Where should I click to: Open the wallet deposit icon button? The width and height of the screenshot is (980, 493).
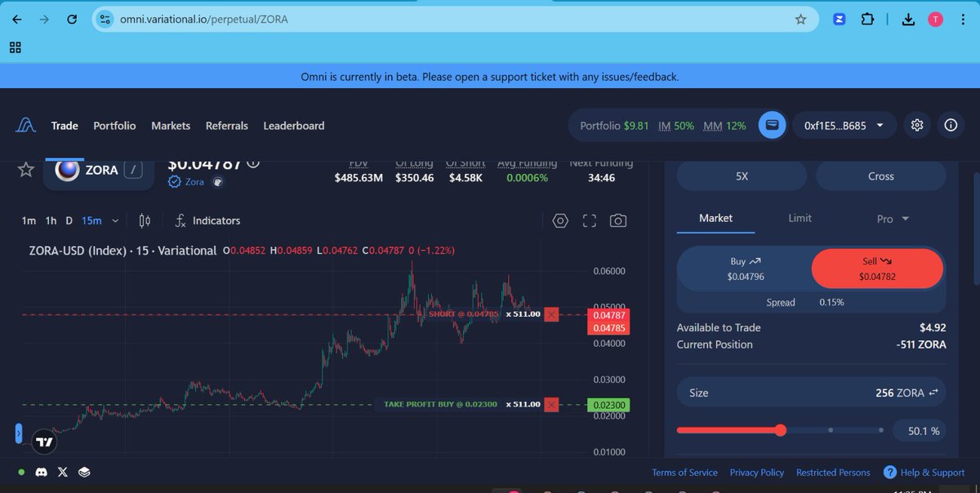click(773, 126)
